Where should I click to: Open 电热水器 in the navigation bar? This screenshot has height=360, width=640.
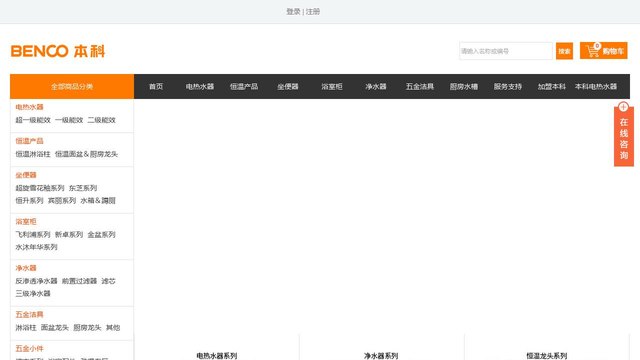pyautogui.click(x=200, y=87)
